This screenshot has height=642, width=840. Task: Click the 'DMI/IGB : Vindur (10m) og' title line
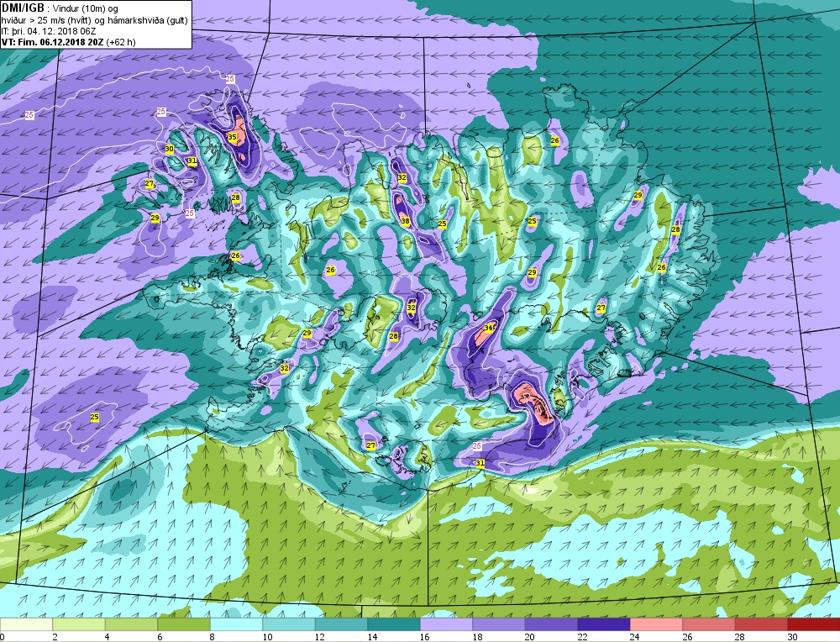60,8
